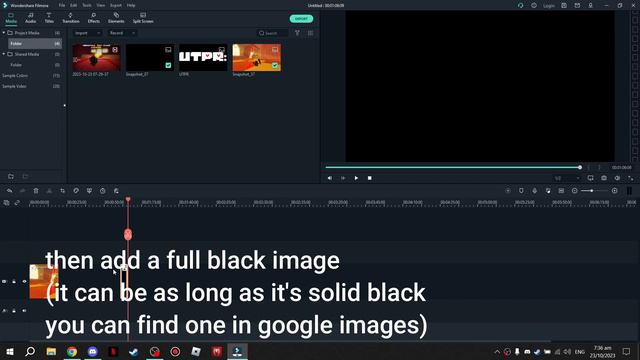Click the add track manager icon
This screenshot has width=640, height=360.
click(6, 202)
